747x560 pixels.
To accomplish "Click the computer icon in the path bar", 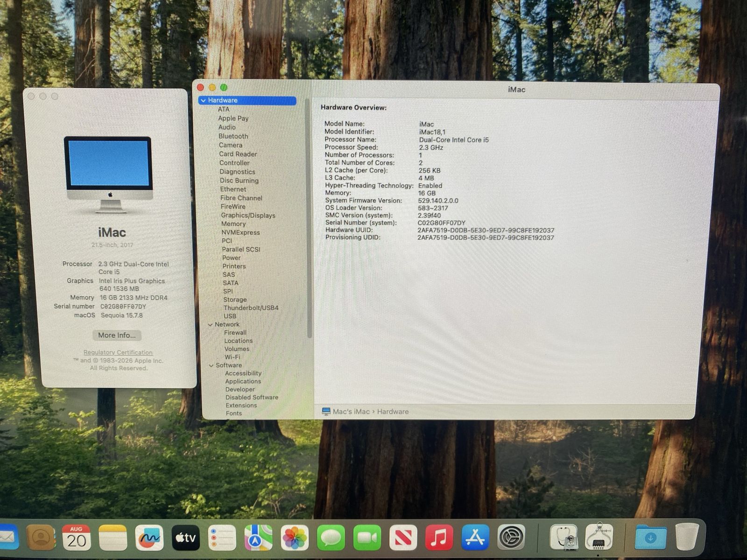I will 326,412.
